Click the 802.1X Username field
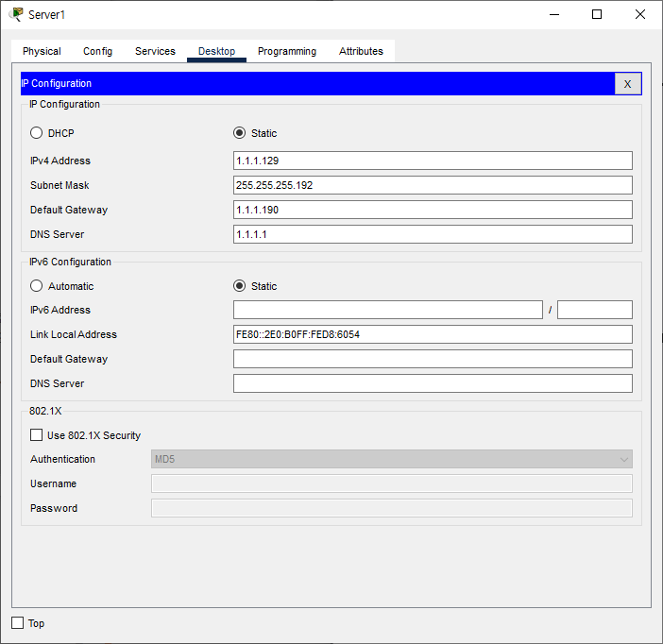 pos(392,483)
